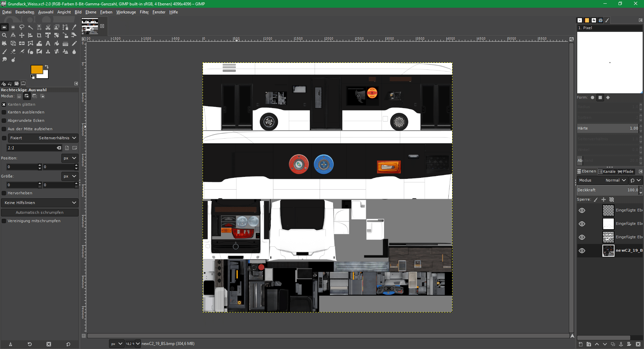Open the zoom percentage dropdown
644x349 pixels.
[x=138, y=344]
